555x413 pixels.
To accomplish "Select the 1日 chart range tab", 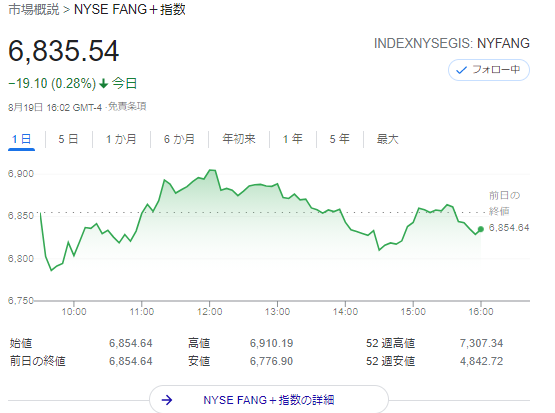I will coord(21,139).
